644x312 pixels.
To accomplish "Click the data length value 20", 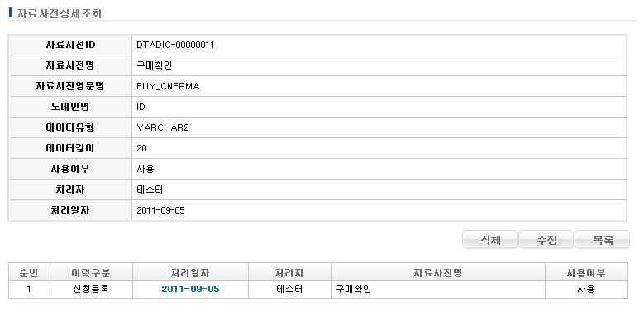I will [141, 148].
